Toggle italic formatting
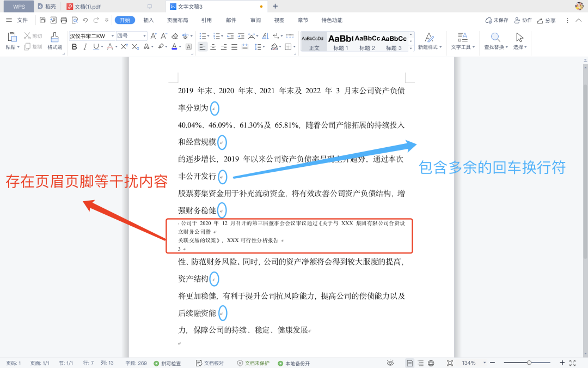This screenshot has width=588, height=368. point(85,46)
